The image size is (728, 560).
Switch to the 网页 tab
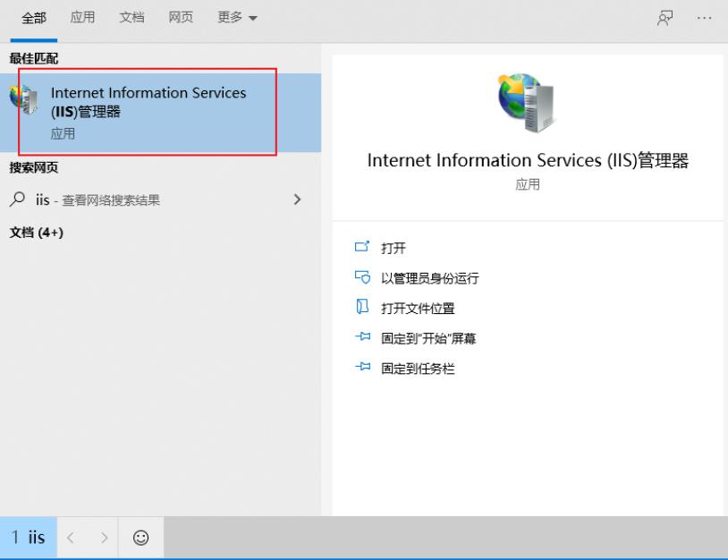click(181, 18)
